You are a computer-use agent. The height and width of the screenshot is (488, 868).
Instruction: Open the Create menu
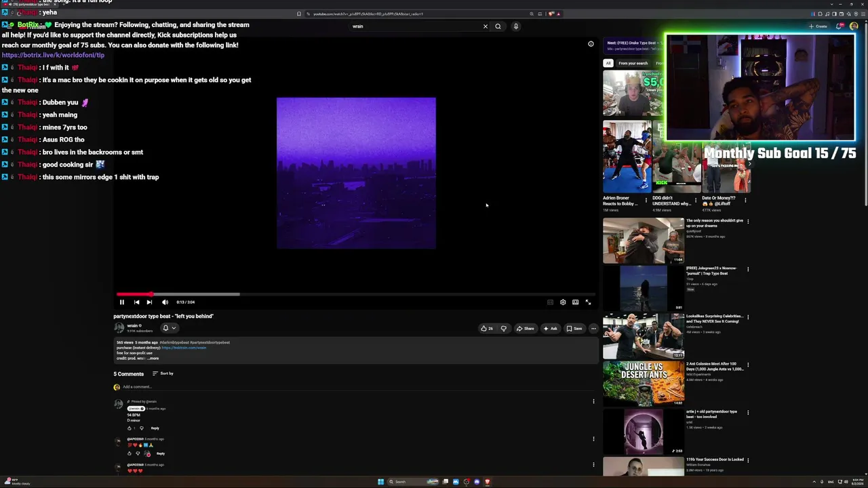[x=818, y=26]
